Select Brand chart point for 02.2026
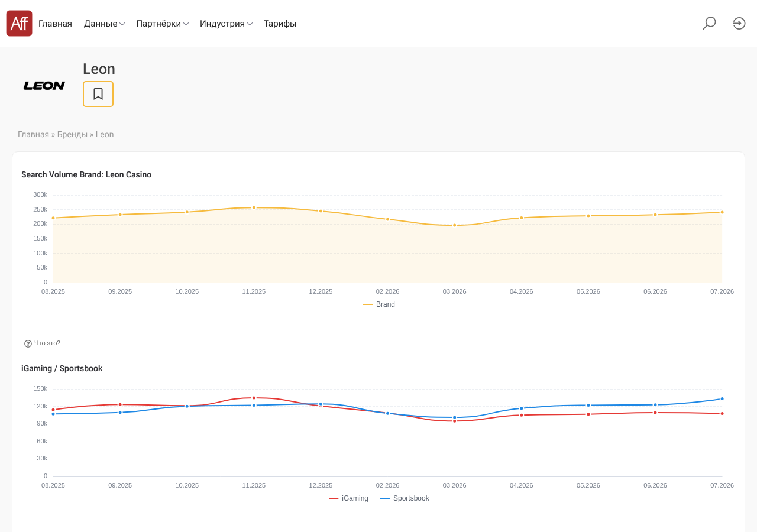The image size is (757, 532). (x=388, y=219)
